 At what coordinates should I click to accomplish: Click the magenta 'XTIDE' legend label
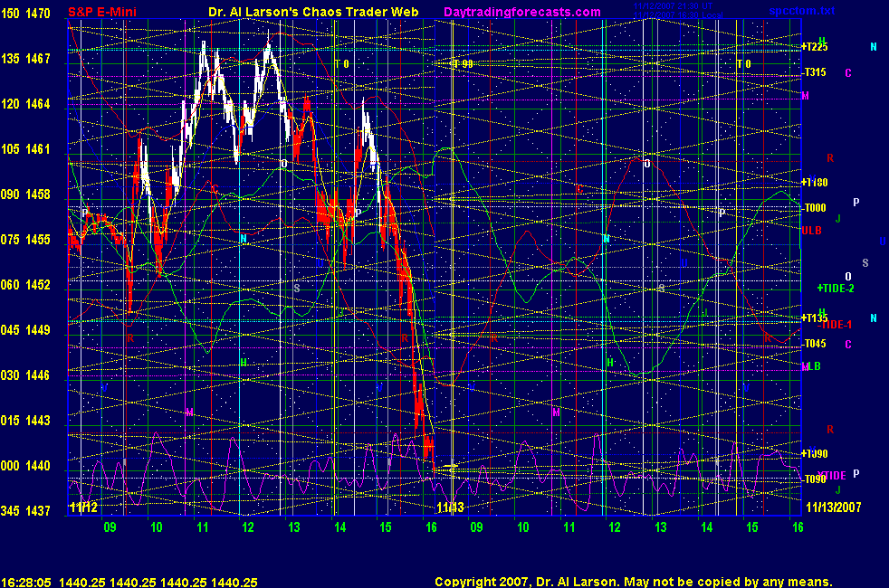pyautogui.click(x=832, y=475)
